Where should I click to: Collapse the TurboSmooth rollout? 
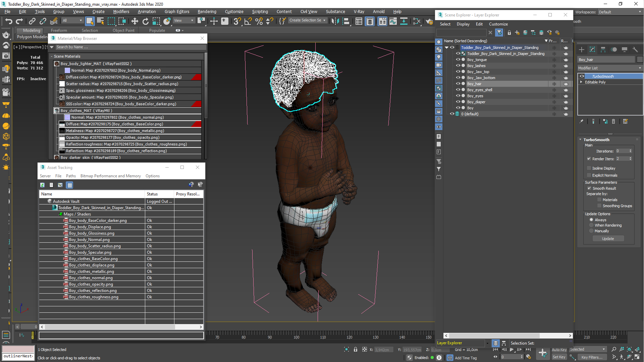(581, 140)
